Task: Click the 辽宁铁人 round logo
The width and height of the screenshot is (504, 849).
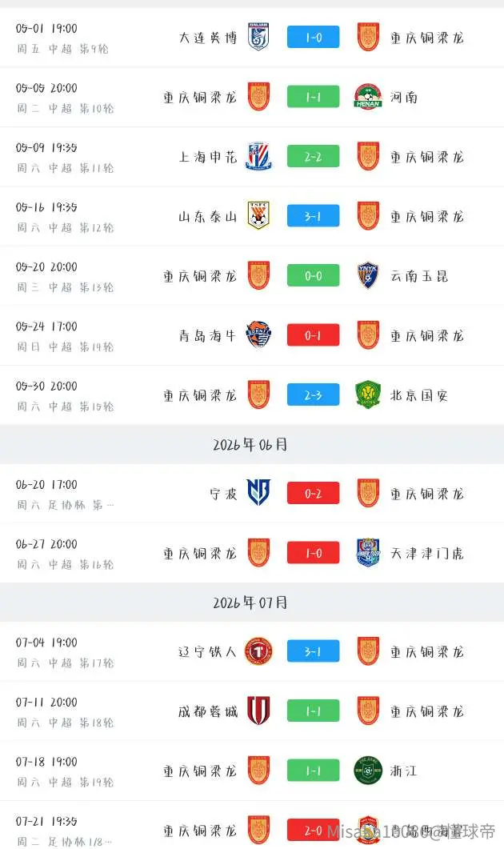Action: (258, 651)
